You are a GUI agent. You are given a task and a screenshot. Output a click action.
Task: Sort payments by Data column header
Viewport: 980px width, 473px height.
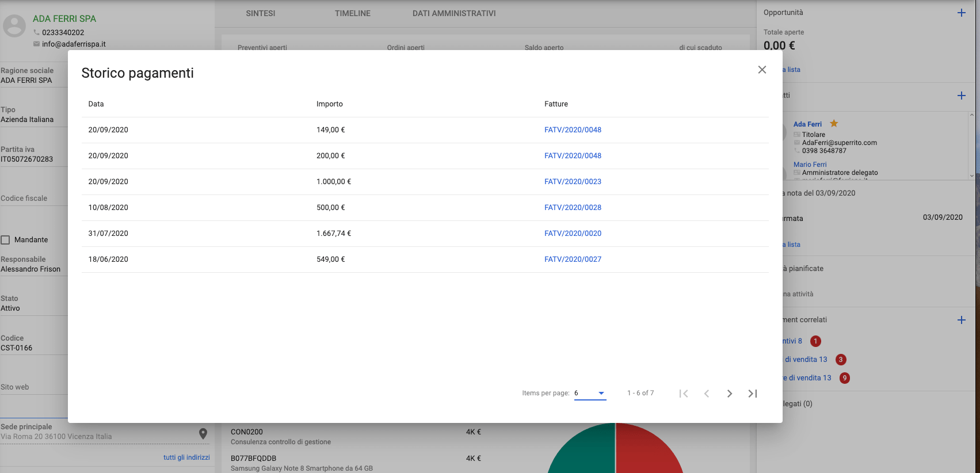(96, 104)
